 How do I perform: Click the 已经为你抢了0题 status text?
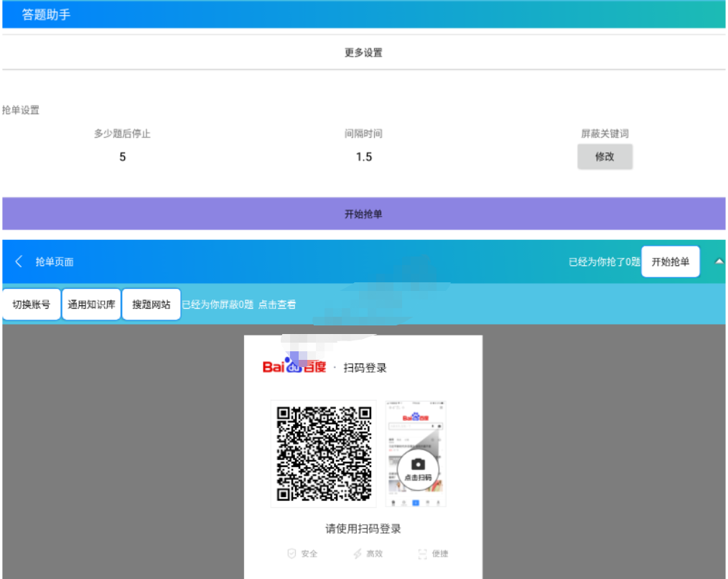click(604, 262)
